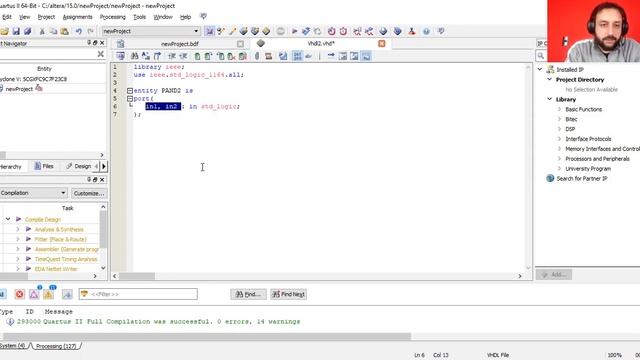640x360 pixels.
Task: Click the Redo arrow icon
Action: [91, 31]
